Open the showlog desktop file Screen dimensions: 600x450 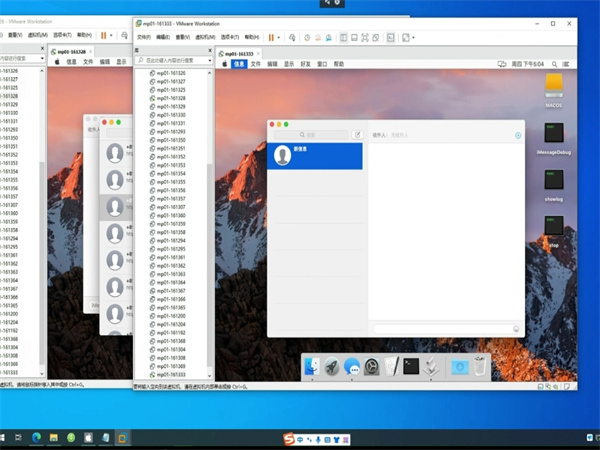click(553, 181)
